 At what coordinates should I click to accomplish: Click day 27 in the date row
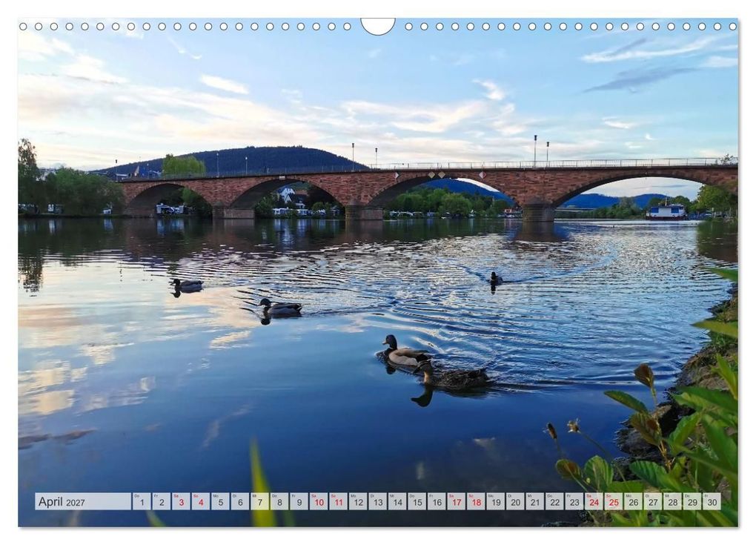[x=653, y=501]
